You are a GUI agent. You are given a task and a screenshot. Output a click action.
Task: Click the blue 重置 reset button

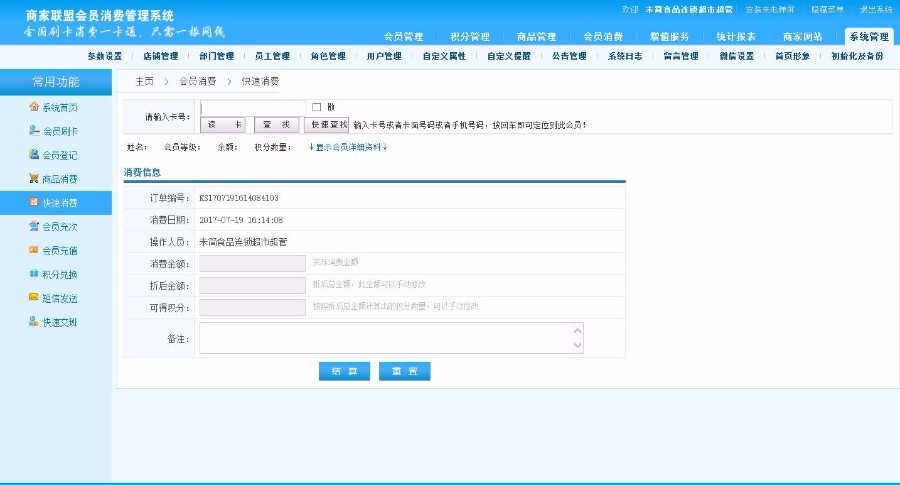[x=405, y=371]
